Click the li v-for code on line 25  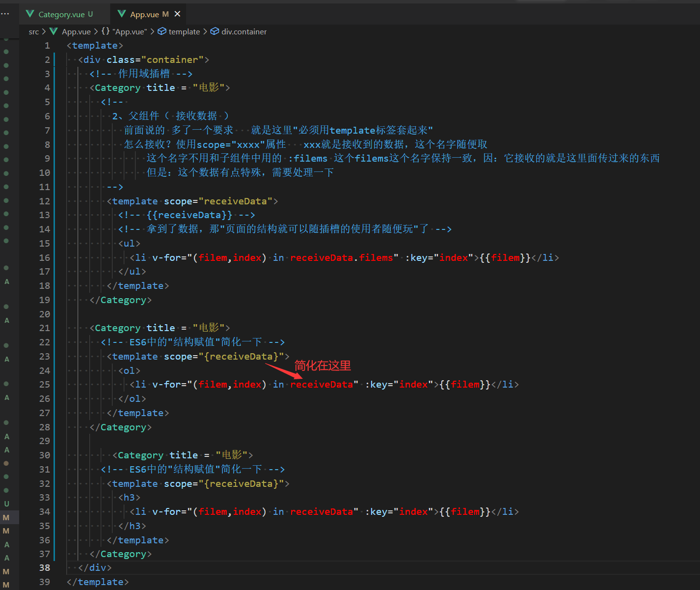[x=324, y=385]
